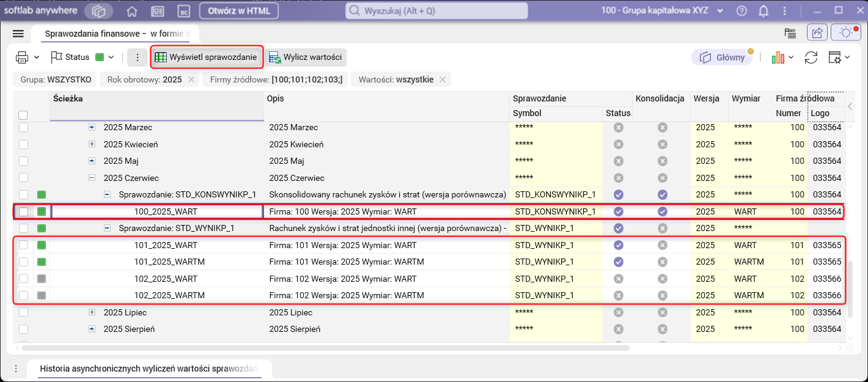The image size is (868, 382).
Task: Go to the home page icon
Action: 131,11
